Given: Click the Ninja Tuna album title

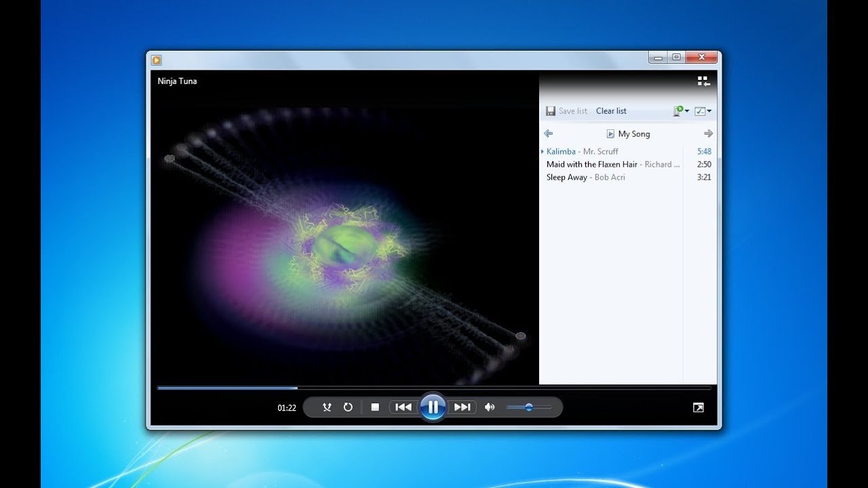Looking at the screenshot, I should coord(177,81).
